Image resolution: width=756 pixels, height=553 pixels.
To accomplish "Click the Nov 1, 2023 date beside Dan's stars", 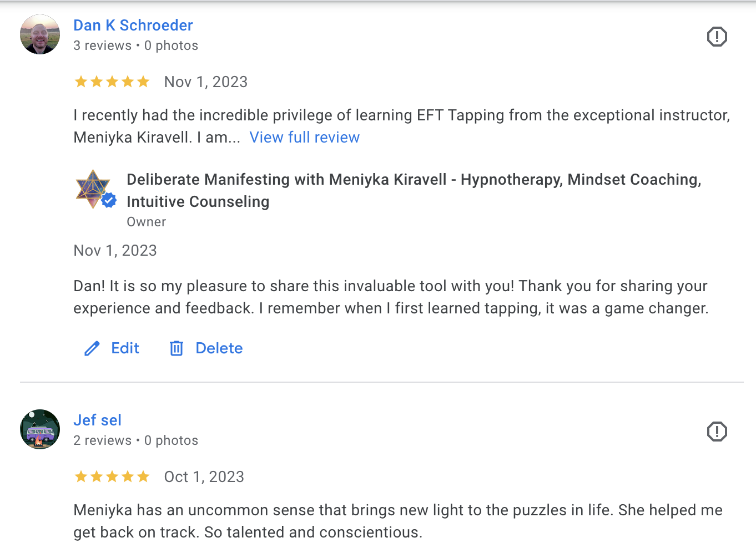I will [x=206, y=82].
